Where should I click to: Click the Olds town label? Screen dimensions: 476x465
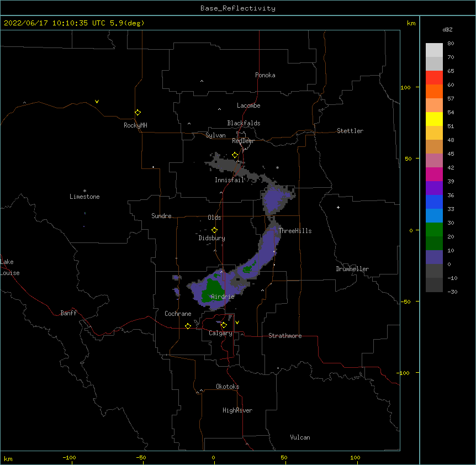coord(214,218)
